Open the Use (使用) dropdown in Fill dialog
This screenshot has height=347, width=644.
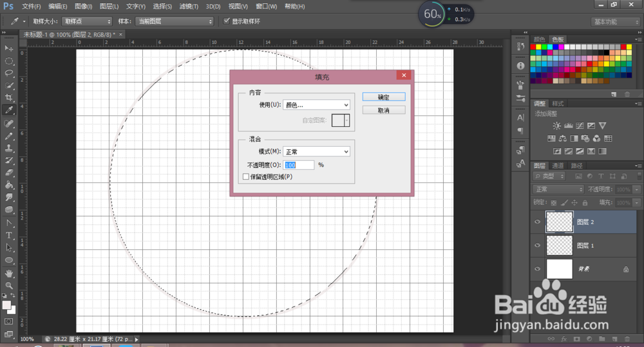(317, 105)
